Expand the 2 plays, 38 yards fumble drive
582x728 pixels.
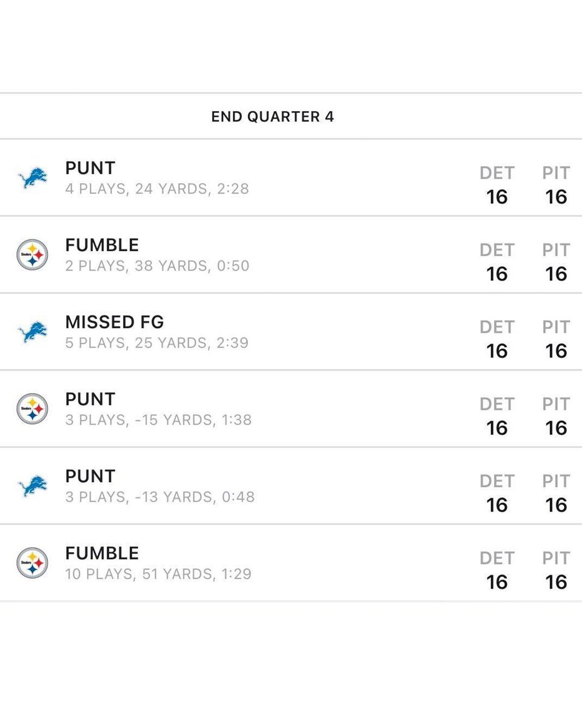291,255
